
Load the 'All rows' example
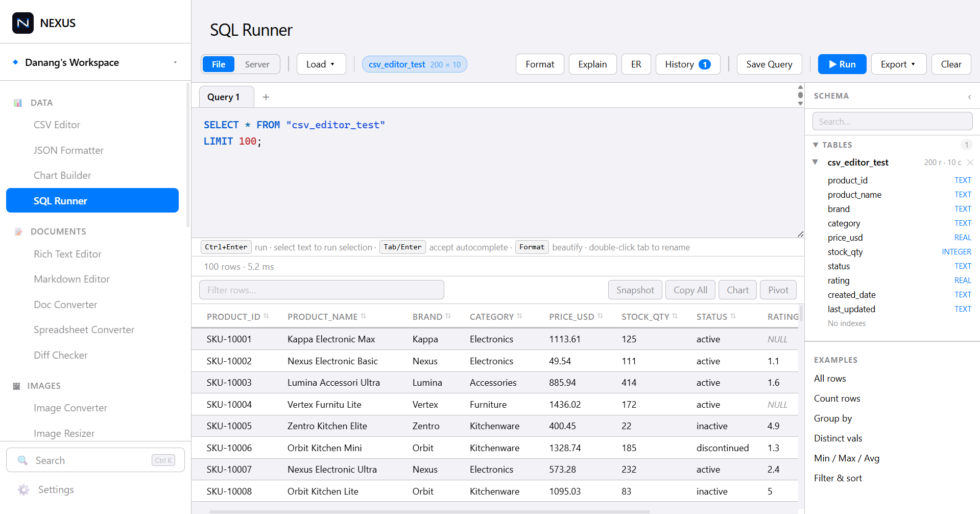[829, 379]
